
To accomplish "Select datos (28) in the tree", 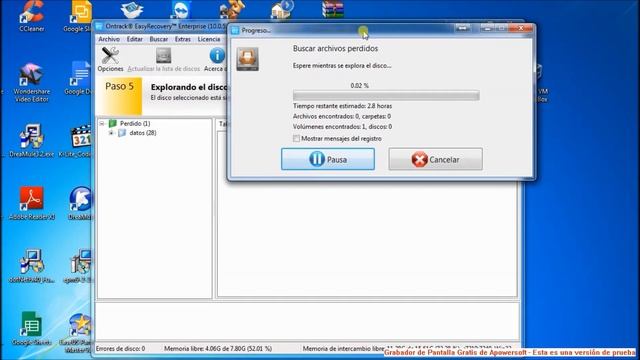I will click(x=142, y=133).
